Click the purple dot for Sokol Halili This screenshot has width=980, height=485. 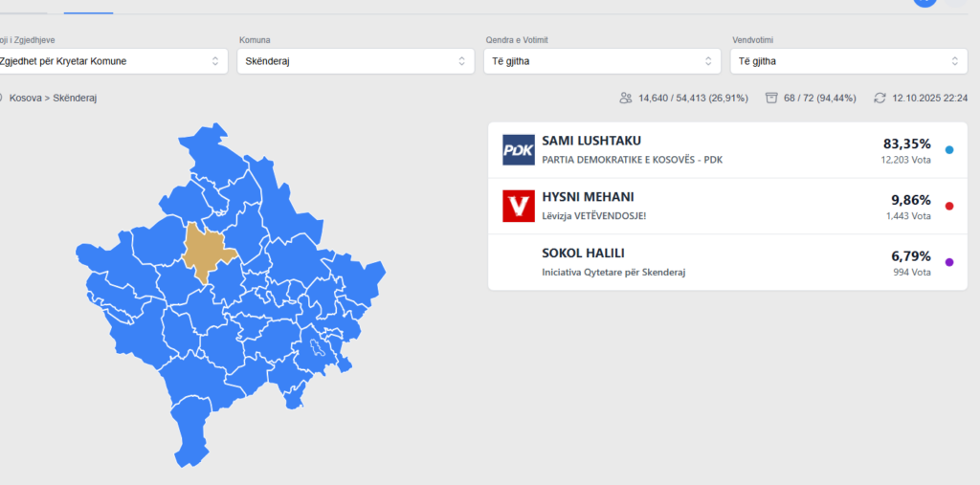948,262
